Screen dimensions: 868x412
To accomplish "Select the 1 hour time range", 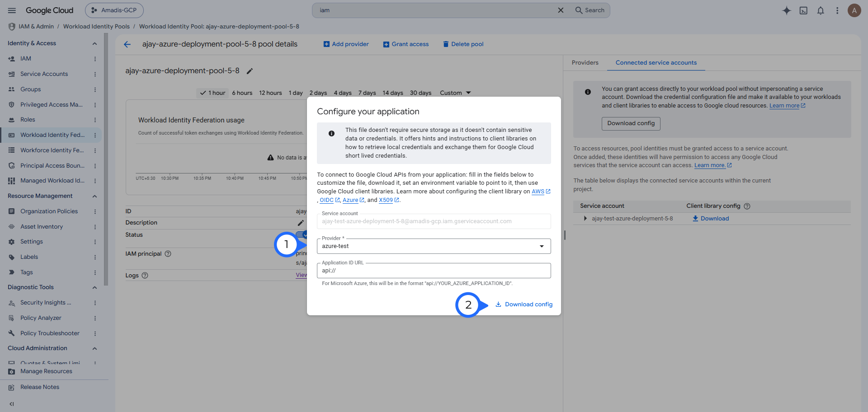I will click(x=212, y=93).
